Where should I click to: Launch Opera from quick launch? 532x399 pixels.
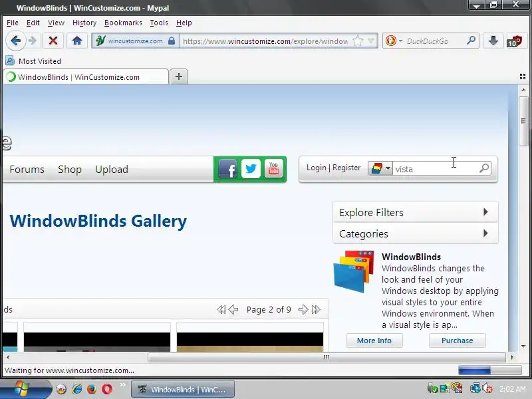click(x=106, y=389)
